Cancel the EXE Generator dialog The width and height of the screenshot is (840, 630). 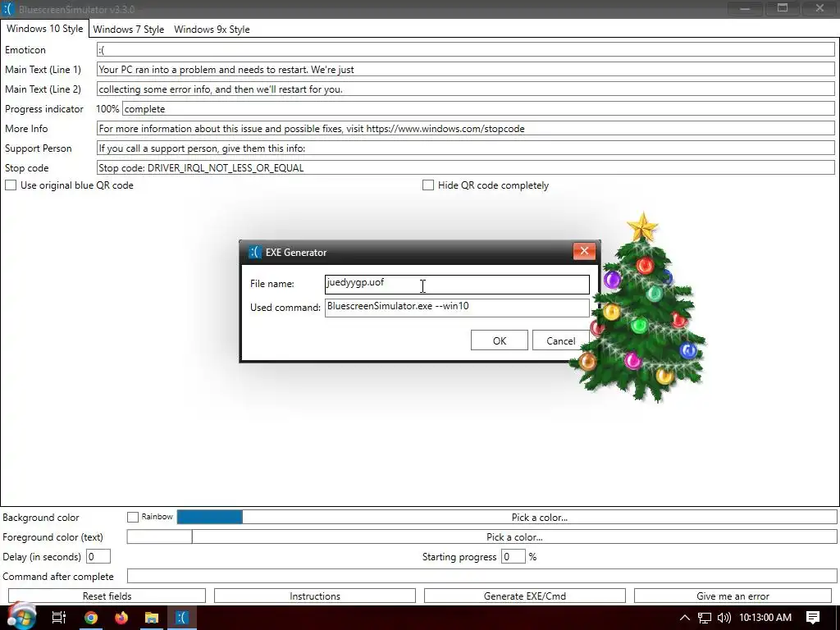click(x=560, y=340)
